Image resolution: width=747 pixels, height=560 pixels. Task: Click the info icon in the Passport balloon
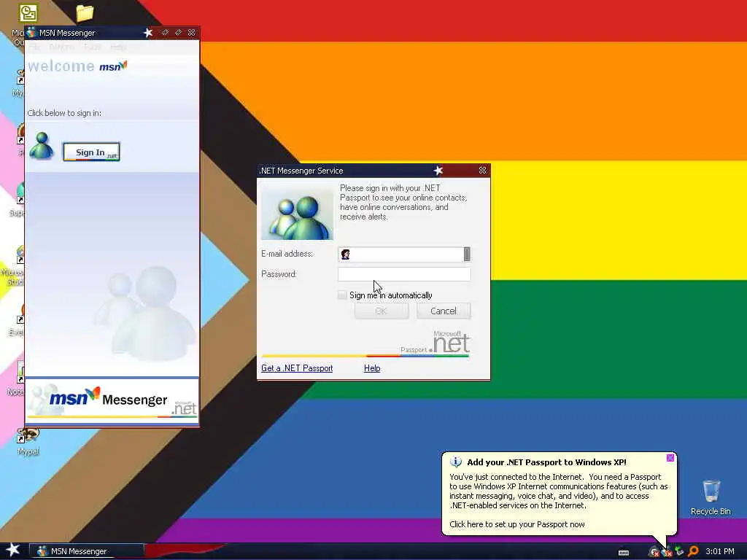coord(456,462)
